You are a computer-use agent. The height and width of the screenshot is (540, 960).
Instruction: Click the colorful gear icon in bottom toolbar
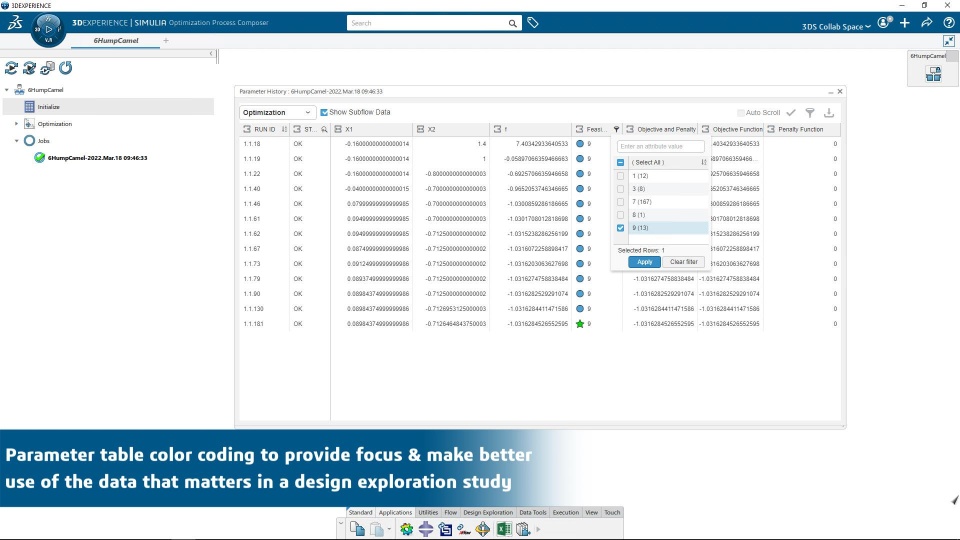coord(407,528)
